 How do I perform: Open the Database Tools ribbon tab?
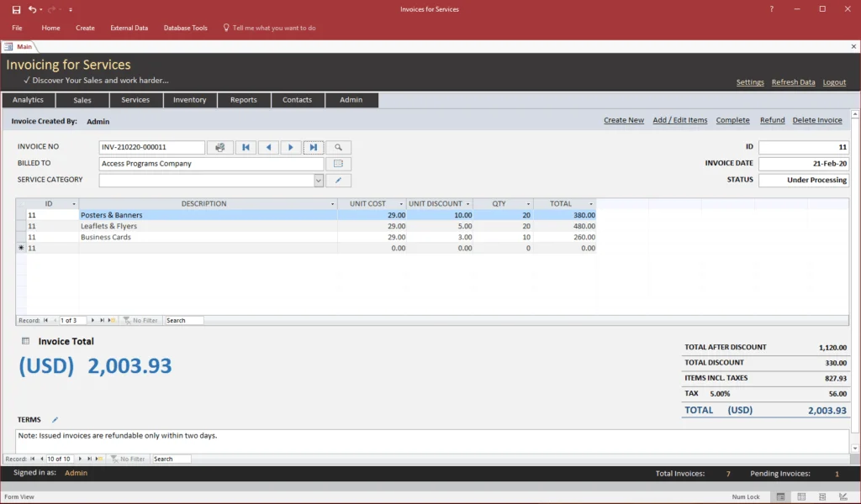(185, 28)
